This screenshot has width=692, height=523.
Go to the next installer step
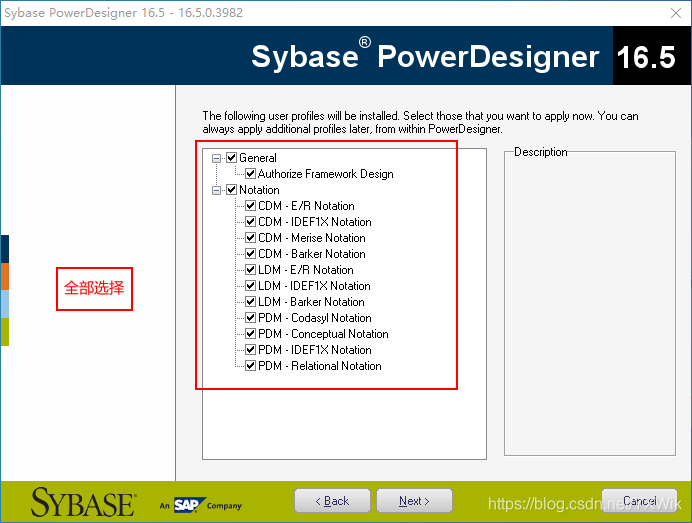(x=414, y=500)
